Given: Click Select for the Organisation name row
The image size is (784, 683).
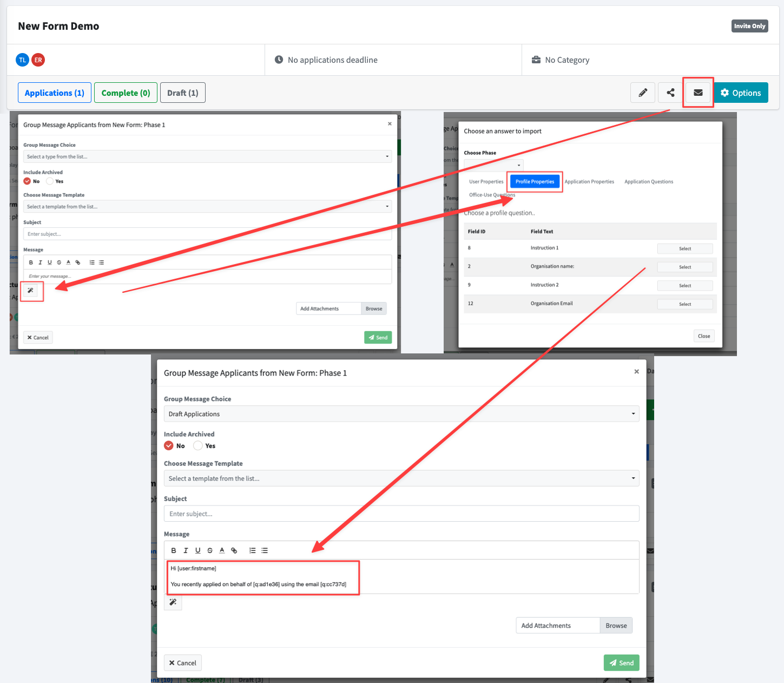Looking at the screenshot, I should pos(685,267).
